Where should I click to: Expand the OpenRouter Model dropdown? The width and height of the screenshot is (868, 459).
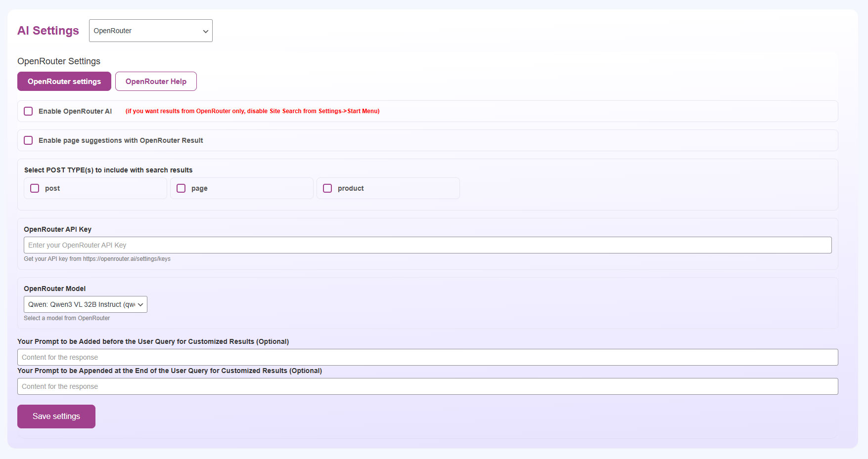click(85, 304)
